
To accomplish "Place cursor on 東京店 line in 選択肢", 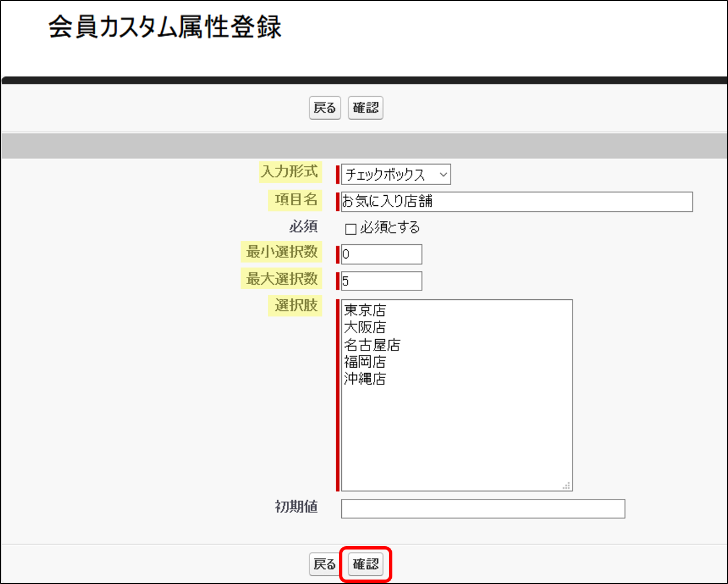I will [365, 310].
